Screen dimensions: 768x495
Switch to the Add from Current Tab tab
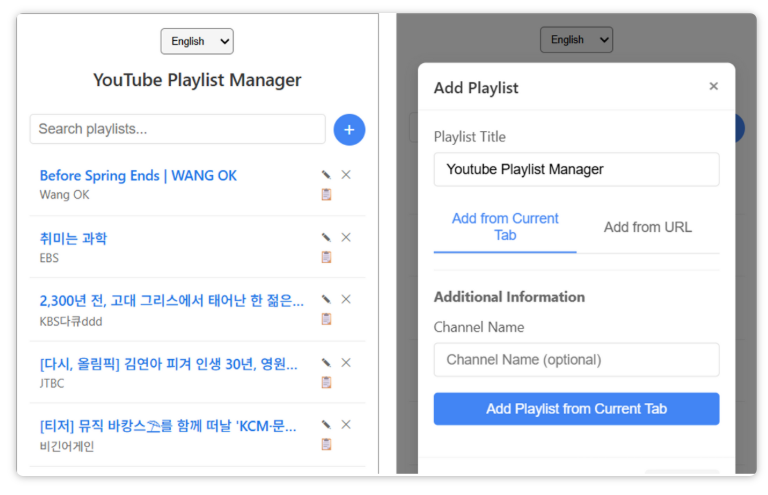(x=505, y=227)
